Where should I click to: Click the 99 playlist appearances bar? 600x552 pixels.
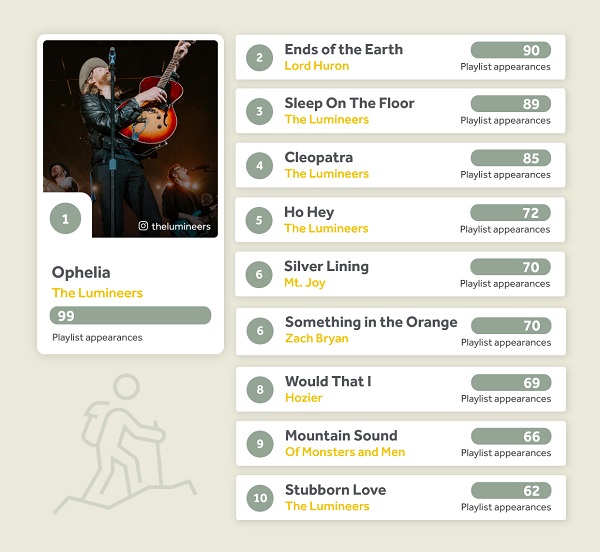130,316
